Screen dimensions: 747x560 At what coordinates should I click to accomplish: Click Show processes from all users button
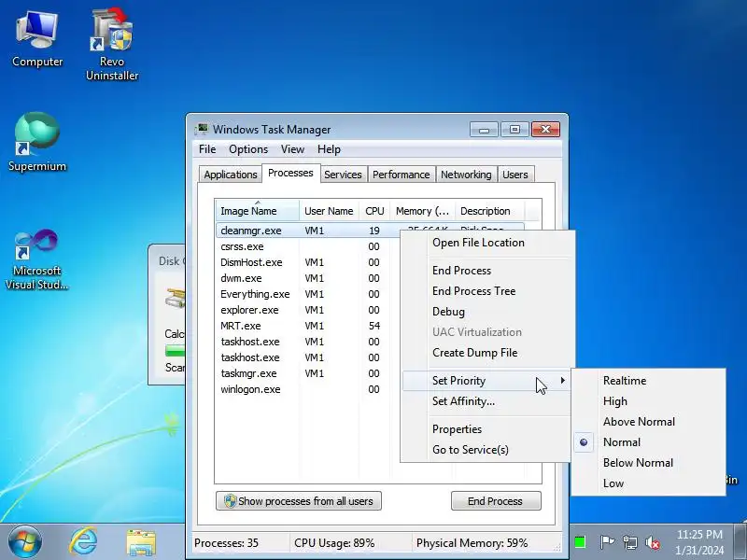click(x=299, y=501)
